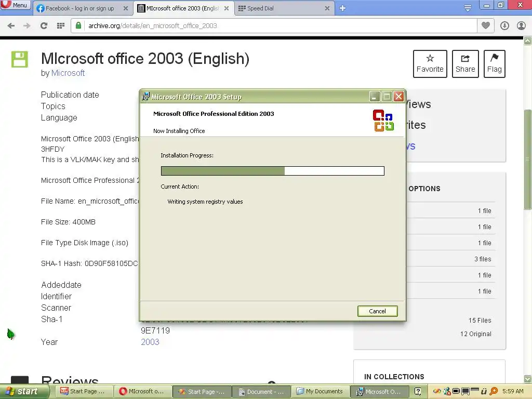Switch to 'Microsoft O...' Setup taskbar item
Screen dimensions: 532x399
[379, 392]
